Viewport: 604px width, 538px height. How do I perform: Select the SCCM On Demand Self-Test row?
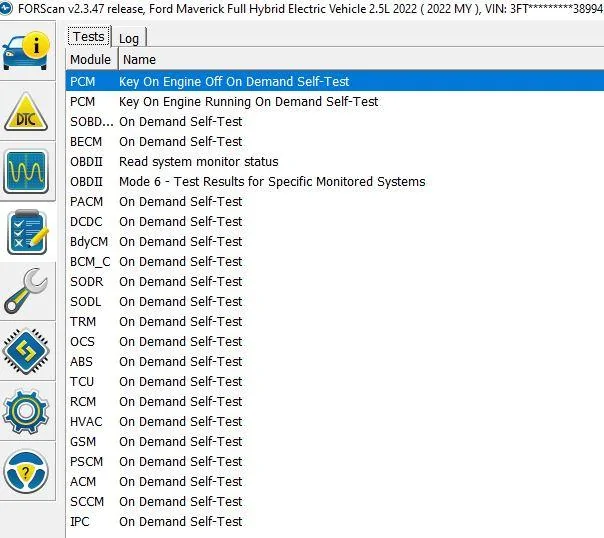coord(335,502)
